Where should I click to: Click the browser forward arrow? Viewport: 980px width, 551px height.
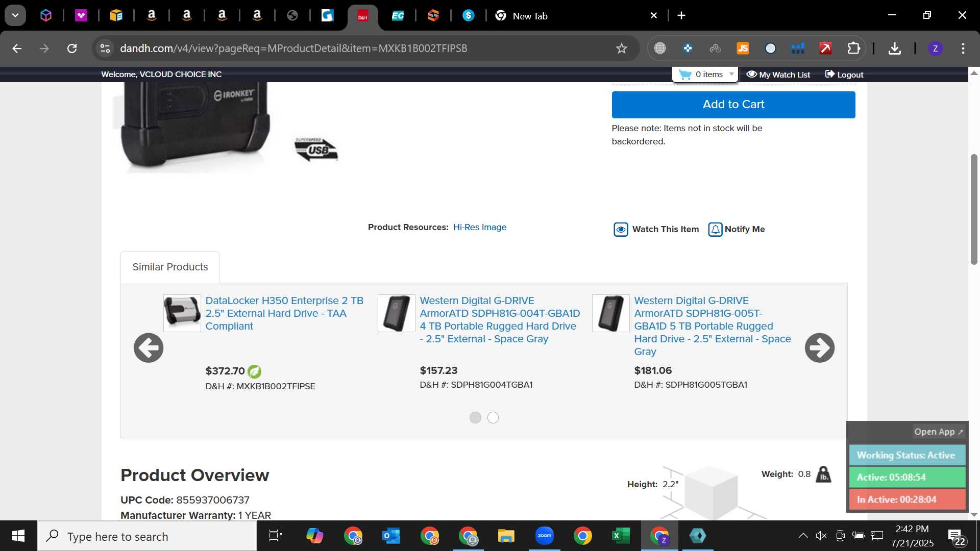click(44, 48)
